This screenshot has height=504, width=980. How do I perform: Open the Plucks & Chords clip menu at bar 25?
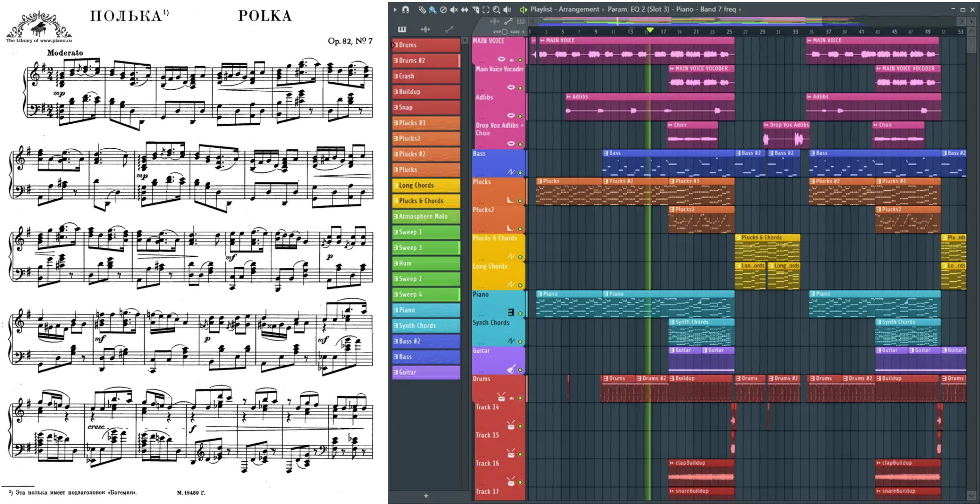coord(738,238)
